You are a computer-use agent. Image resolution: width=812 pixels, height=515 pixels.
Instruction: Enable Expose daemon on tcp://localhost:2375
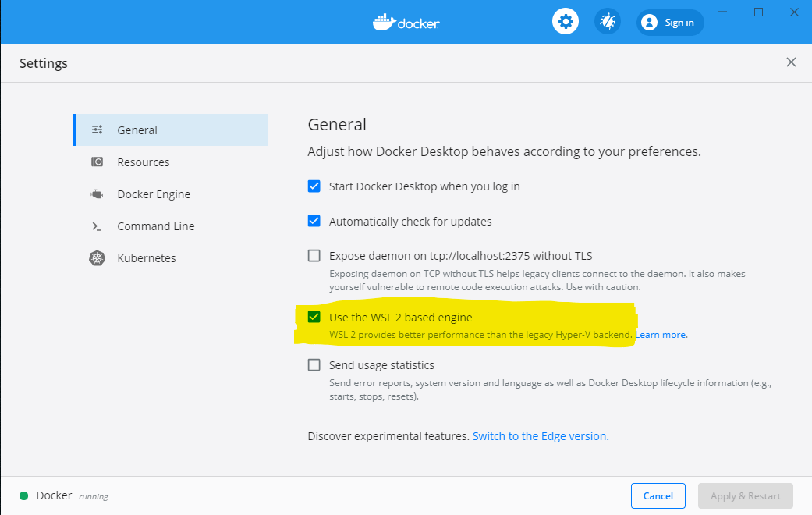click(314, 255)
